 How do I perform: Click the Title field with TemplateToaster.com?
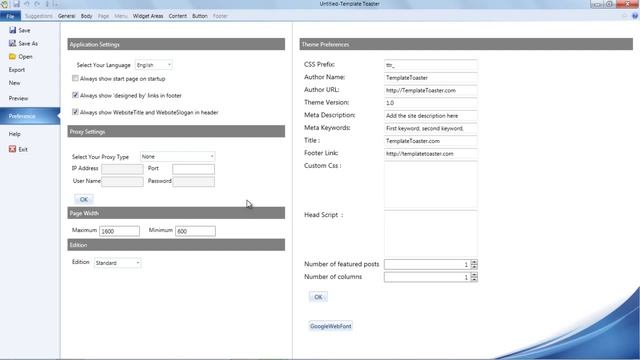click(x=431, y=141)
